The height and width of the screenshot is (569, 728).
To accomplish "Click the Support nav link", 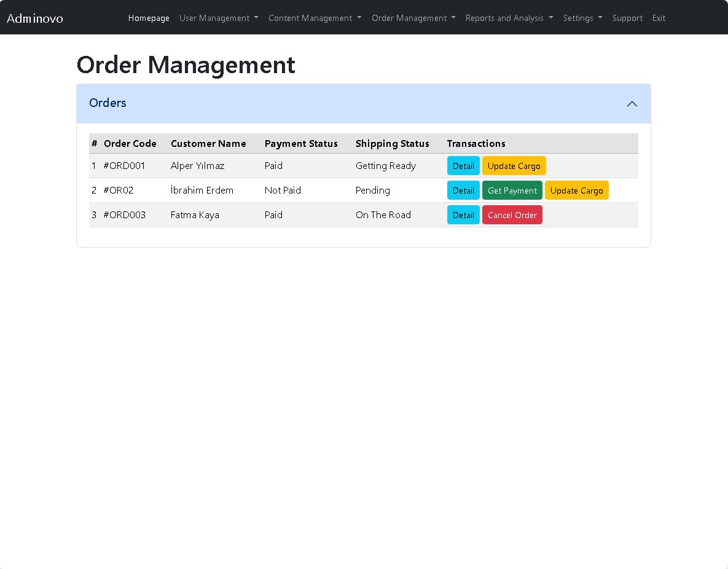I will tap(627, 18).
